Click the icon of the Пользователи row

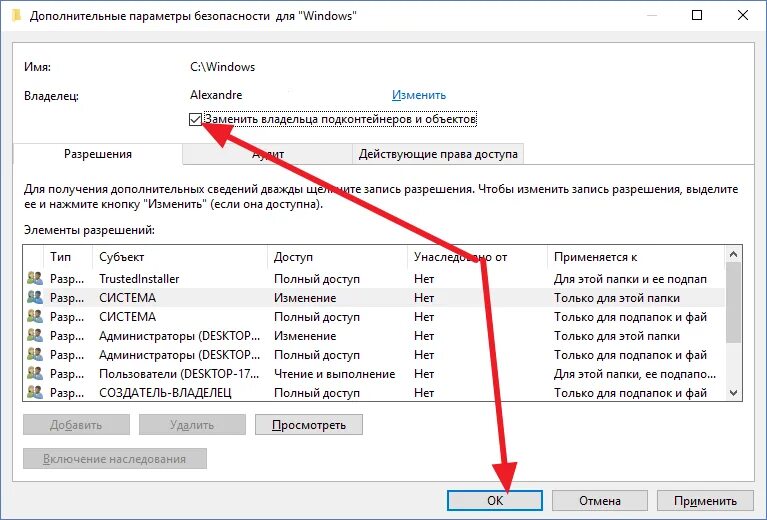(x=35, y=374)
